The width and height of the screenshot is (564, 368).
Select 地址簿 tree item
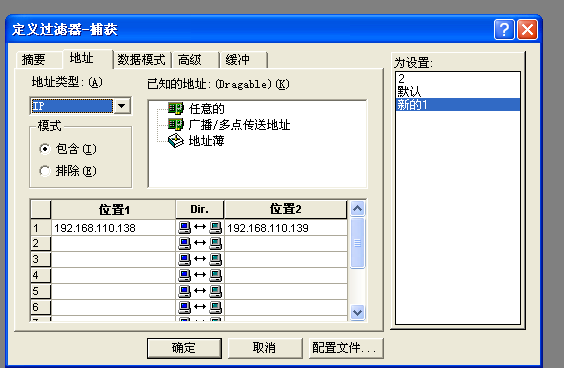pyautogui.click(x=206, y=141)
